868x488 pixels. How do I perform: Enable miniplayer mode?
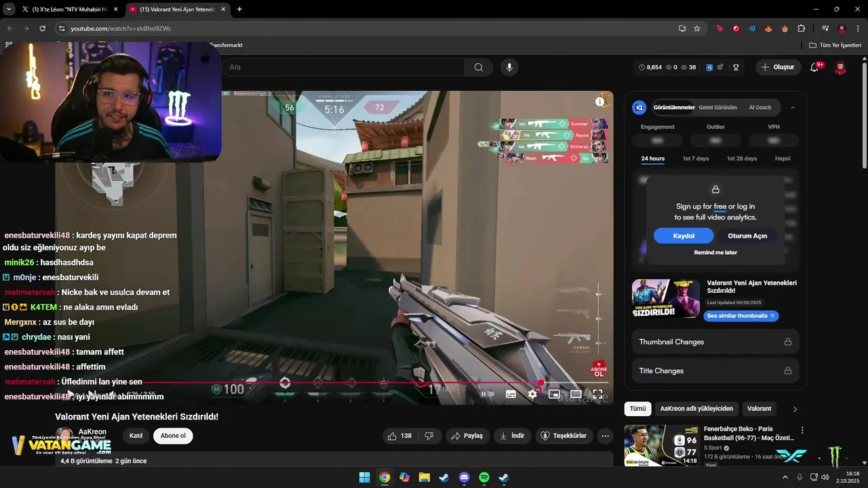coord(554,394)
